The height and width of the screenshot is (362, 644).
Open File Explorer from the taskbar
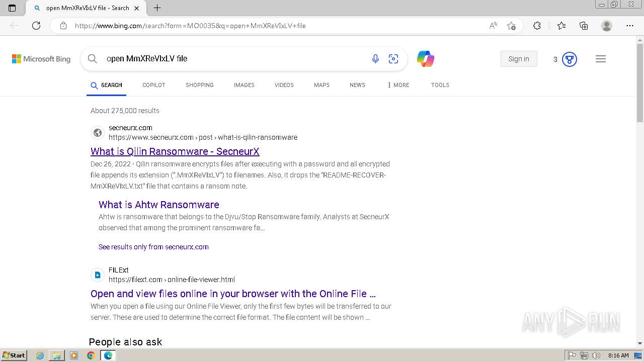pyautogui.click(x=57, y=355)
